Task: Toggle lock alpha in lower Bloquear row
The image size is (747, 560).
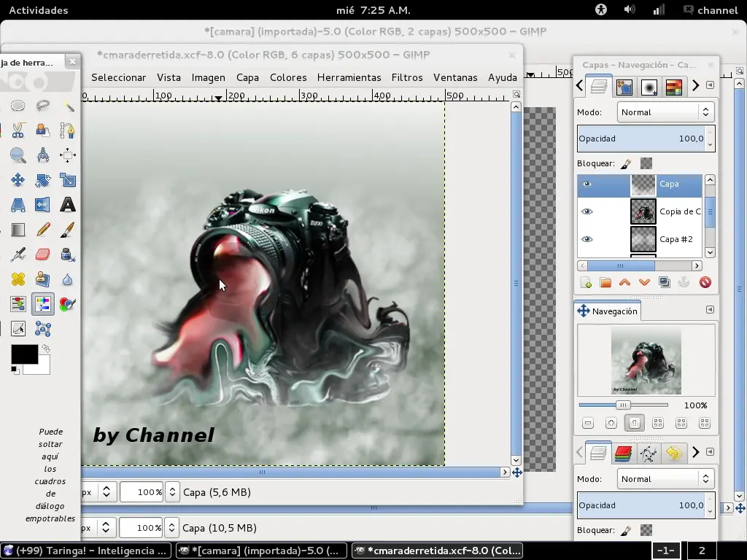Action: point(646,530)
